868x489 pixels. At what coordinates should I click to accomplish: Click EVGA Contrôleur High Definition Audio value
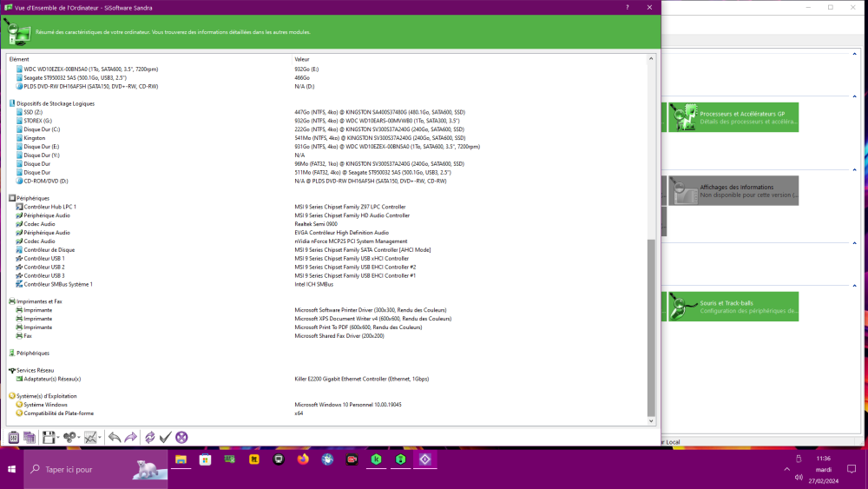click(x=341, y=233)
